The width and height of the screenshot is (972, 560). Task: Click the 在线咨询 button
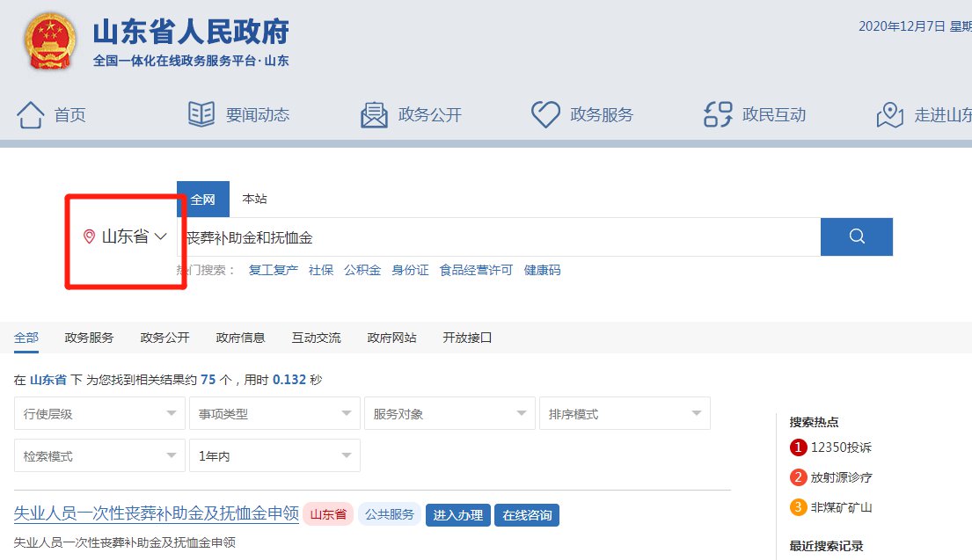[x=527, y=515]
